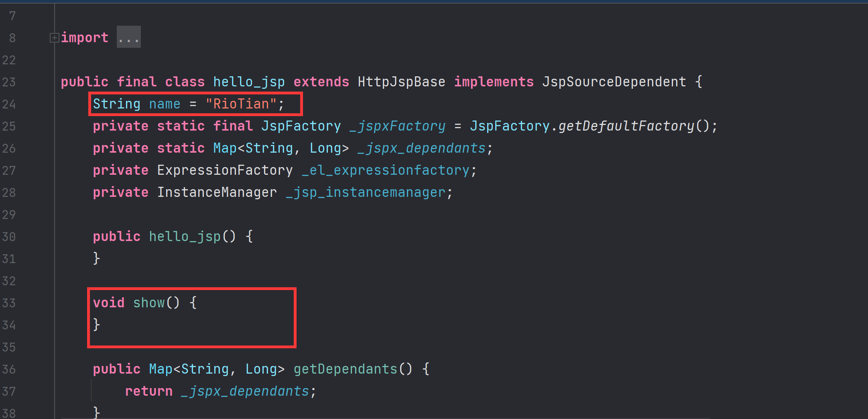Click the _jspxFactory field name
This screenshot has width=868, height=419.
(397, 126)
